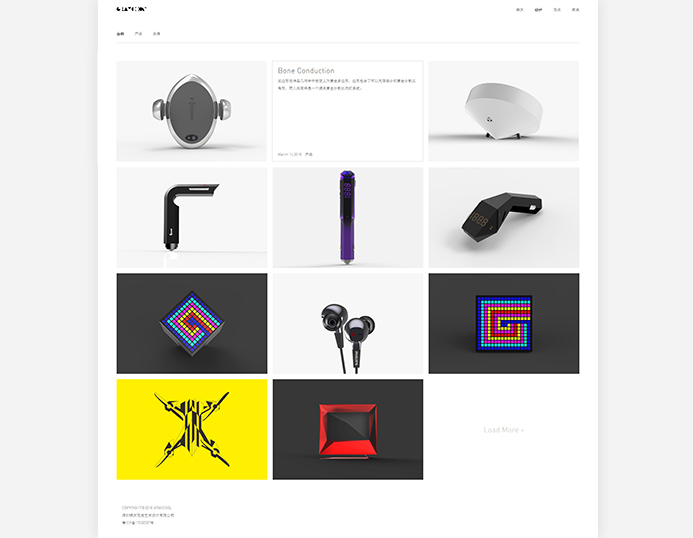Click the ICP registration link in footer
The width and height of the screenshot is (693, 538).
(138, 523)
